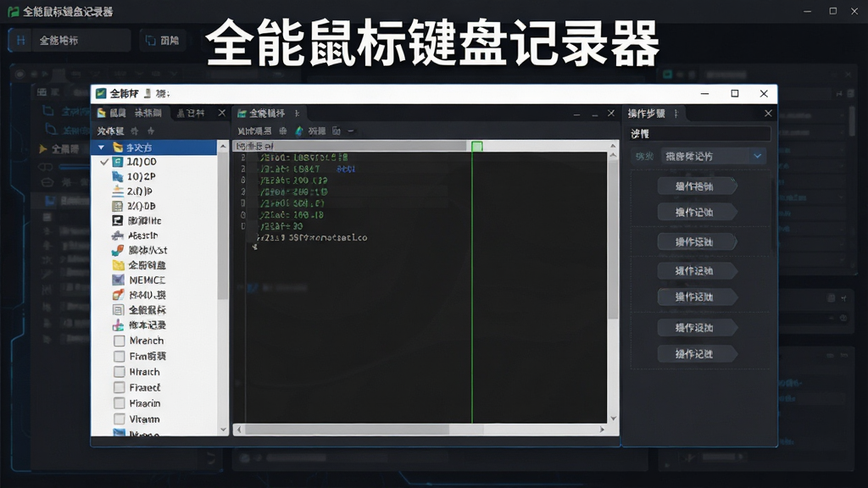Focus the text field at the top of the 操作步骤 panel

point(699,134)
